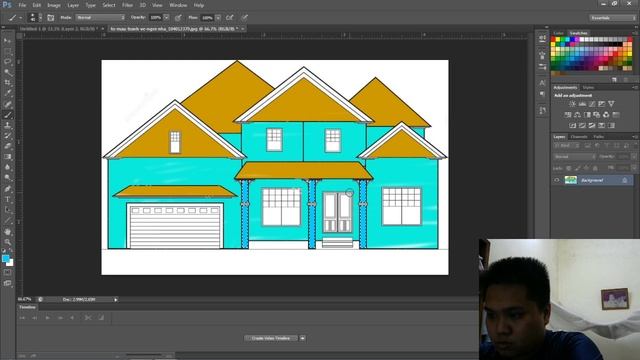Add a Levels adjustment
640x360 pixels.
click(582, 104)
